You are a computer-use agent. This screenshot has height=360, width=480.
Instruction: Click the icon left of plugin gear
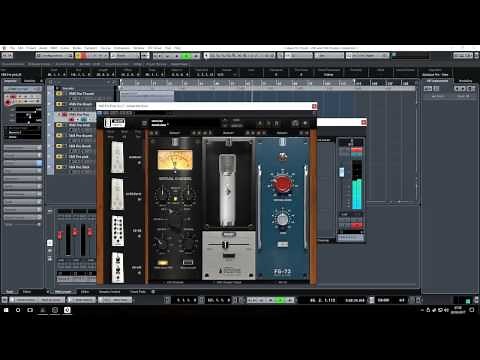click(x=295, y=124)
